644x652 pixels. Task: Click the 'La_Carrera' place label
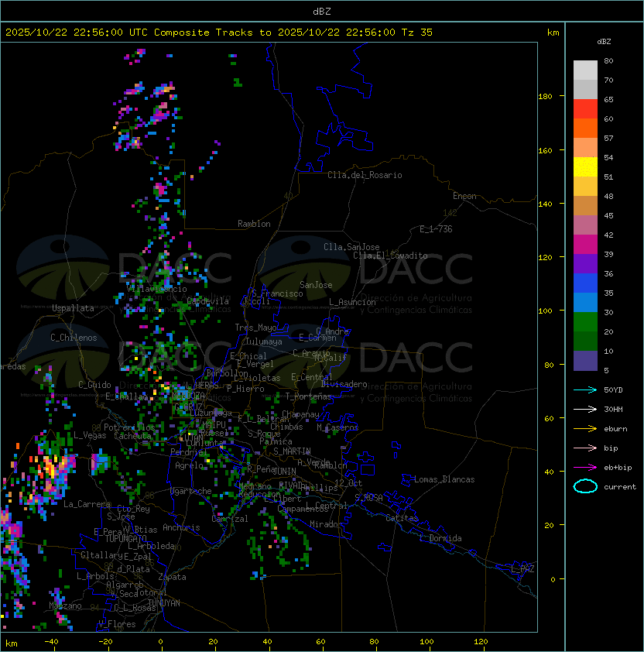87,504
